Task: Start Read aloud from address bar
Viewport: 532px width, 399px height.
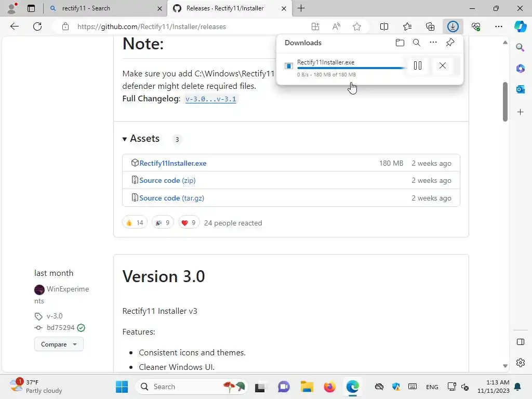Action: pyautogui.click(x=336, y=26)
